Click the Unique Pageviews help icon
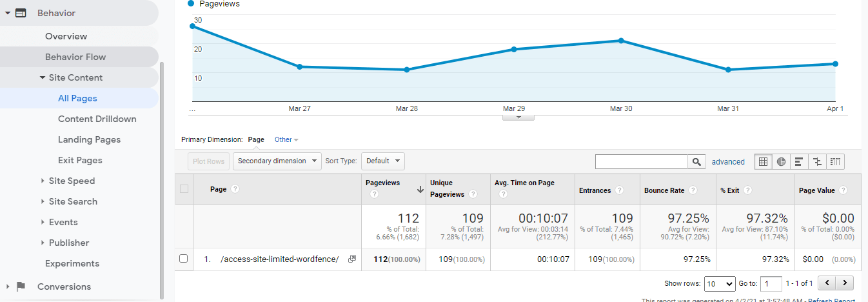Image resolution: width=868 pixels, height=302 pixels. tap(473, 194)
